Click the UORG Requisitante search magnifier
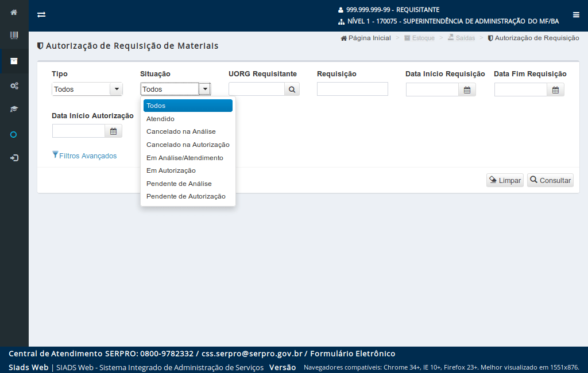This screenshot has width=588, height=373. [x=292, y=89]
